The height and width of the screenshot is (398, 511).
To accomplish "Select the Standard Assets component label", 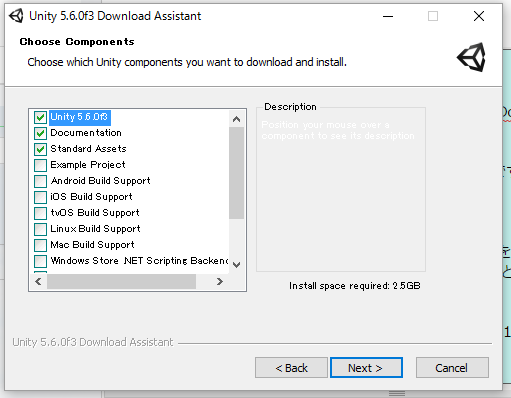I will 88,149.
